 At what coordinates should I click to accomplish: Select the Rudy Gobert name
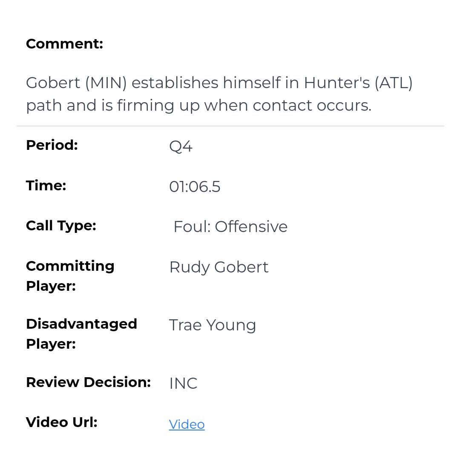(x=218, y=267)
